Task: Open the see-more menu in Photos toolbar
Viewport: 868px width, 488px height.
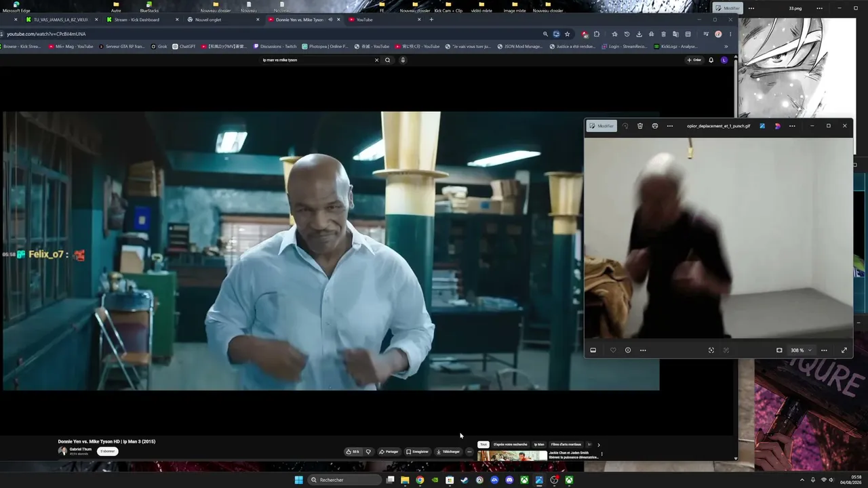Action: pos(670,126)
